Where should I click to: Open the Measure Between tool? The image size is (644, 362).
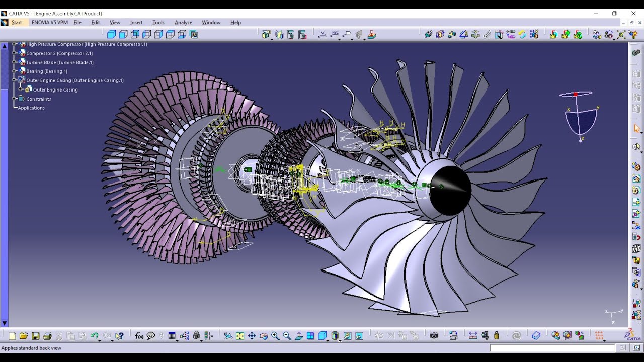(x=473, y=336)
